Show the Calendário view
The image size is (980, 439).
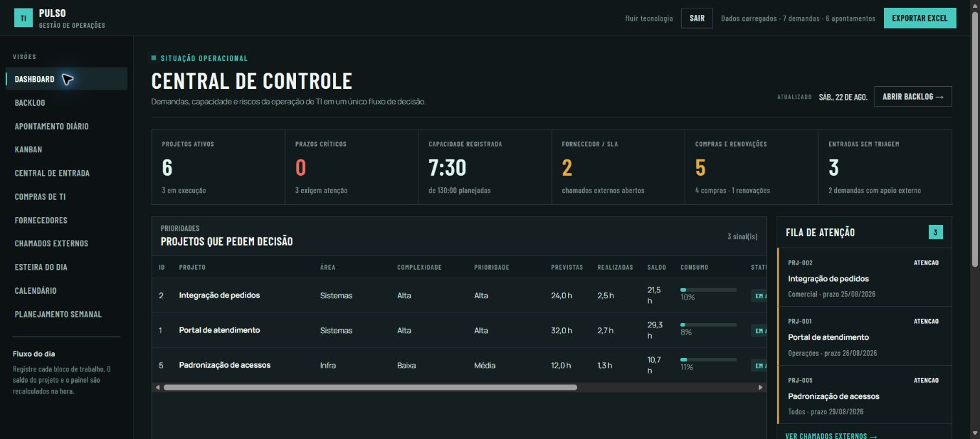point(66,291)
